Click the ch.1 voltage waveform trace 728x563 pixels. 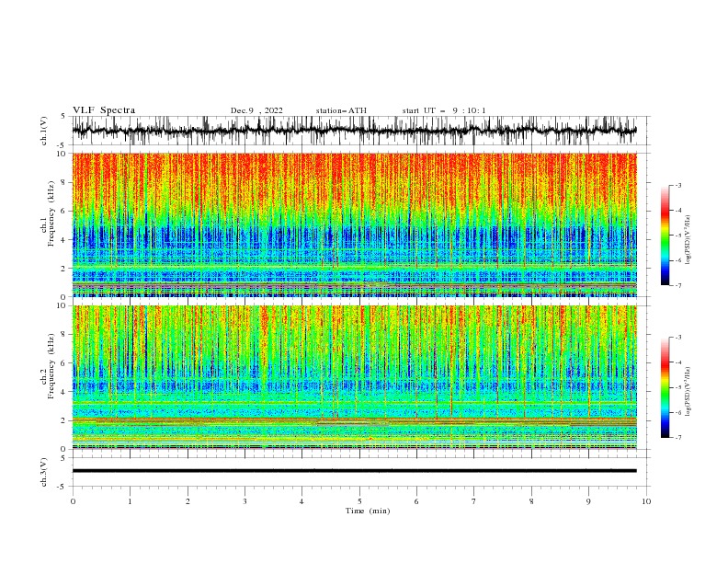354,131
